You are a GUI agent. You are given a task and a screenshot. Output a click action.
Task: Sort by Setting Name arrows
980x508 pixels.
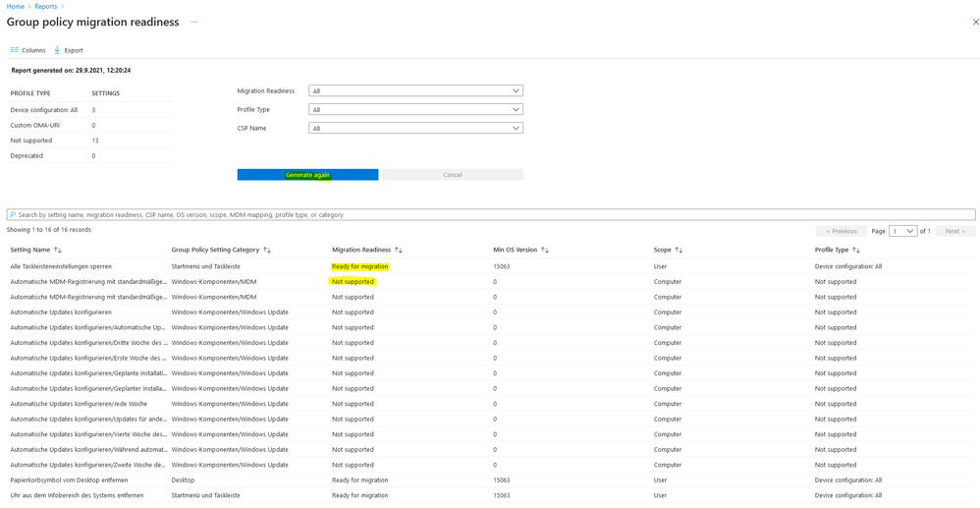coord(58,250)
